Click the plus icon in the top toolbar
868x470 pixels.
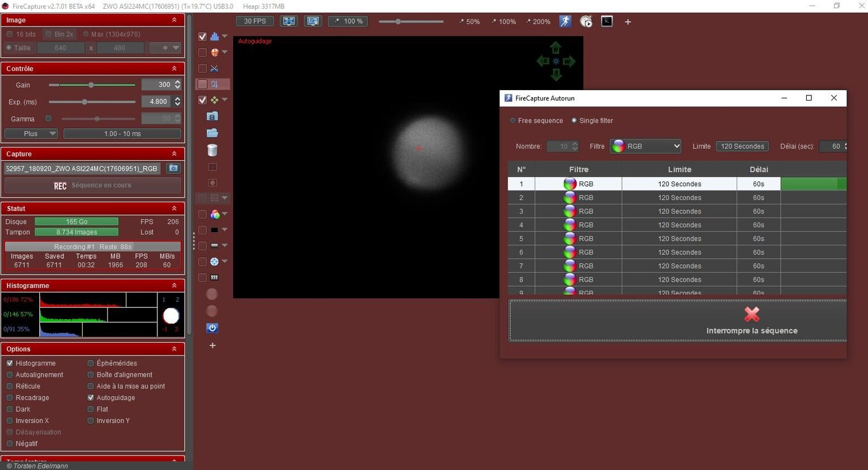point(628,22)
